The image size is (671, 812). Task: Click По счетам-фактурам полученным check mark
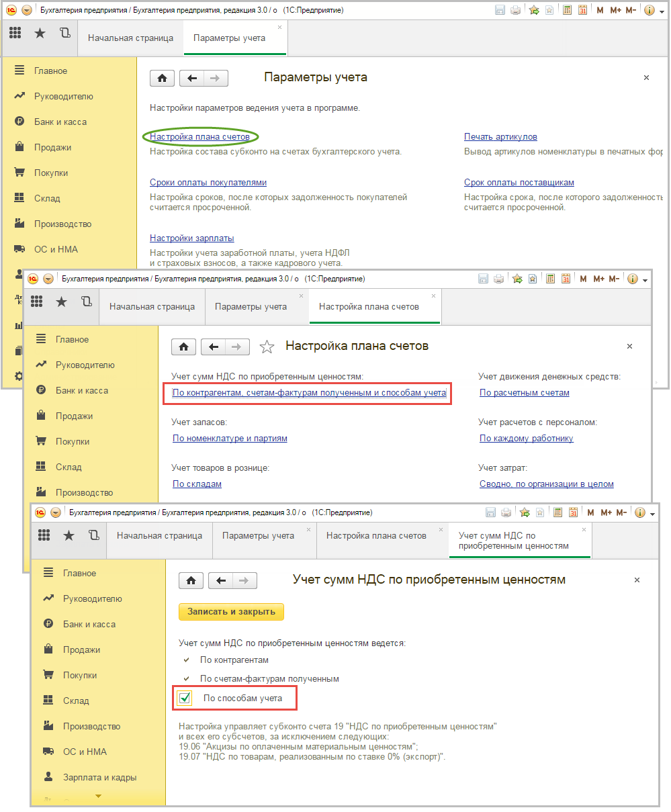click(x=186, y=679)
